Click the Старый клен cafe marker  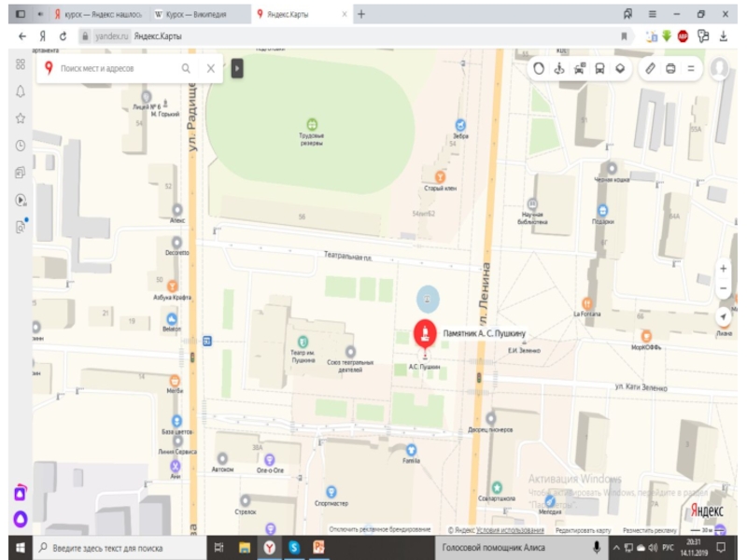440,177
